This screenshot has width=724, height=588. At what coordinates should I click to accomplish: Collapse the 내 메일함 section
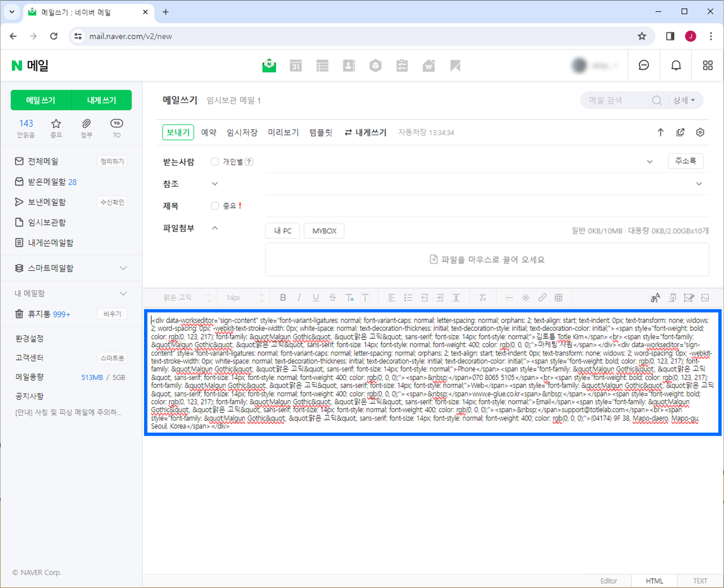[x=123, y=293]
